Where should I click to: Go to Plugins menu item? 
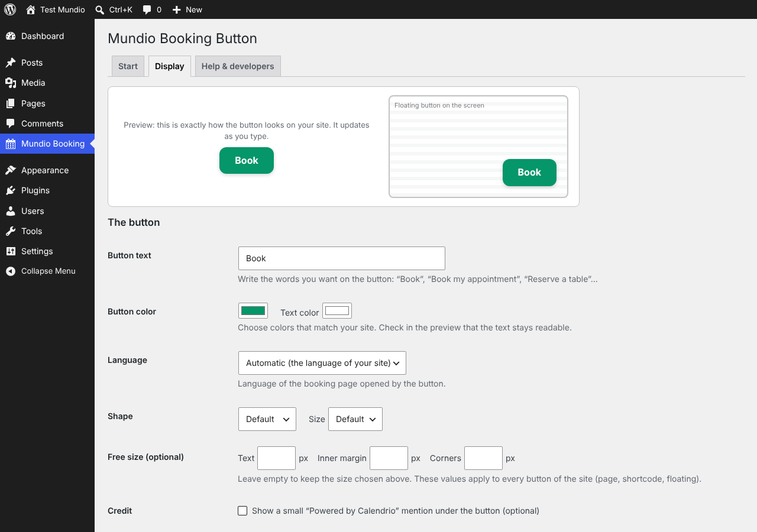(x=47, y=190)
